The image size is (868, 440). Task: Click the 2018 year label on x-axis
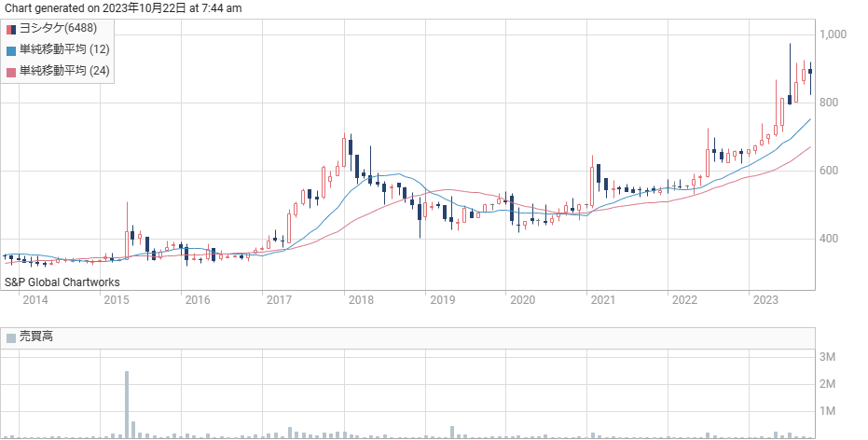(361, 300)
